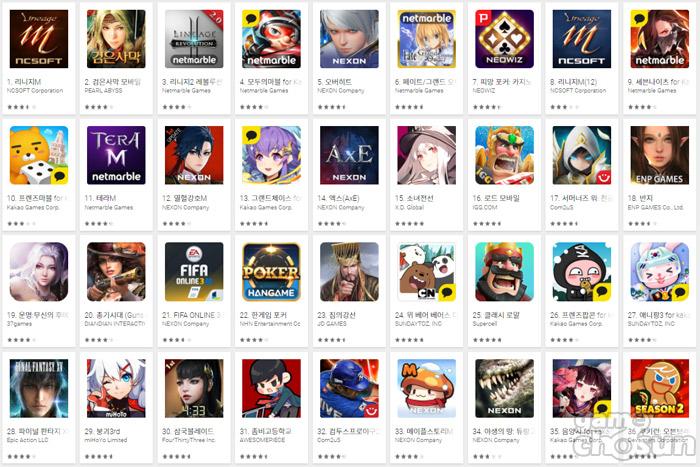Open the Neowiz Pmang Poker icon

pyautogui.click(x=504, y=39)
